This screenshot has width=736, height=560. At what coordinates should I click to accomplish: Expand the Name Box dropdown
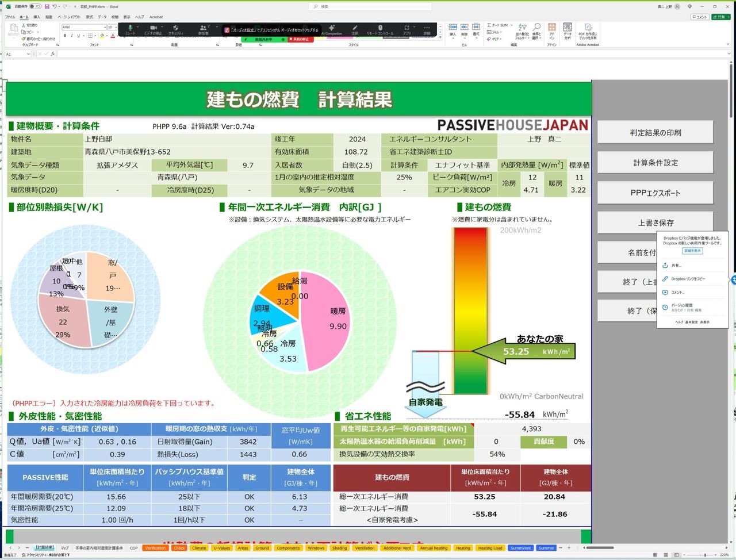pyautogui.click(x=28, y=54)
